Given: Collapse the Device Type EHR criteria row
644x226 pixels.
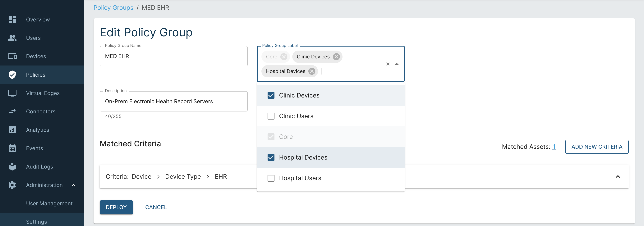Looking at the screenshot, I should (x=618, y=177).
